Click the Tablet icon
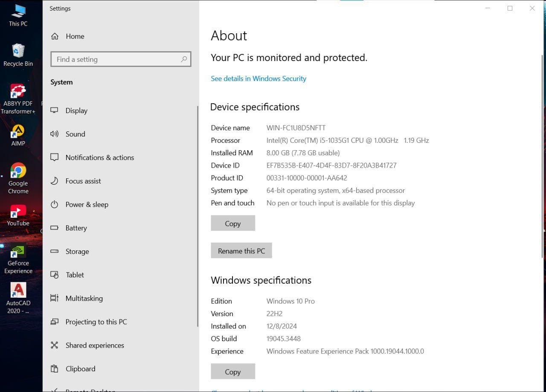 coord(54,275)
